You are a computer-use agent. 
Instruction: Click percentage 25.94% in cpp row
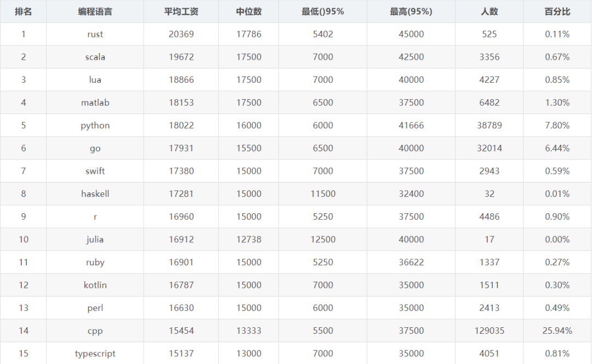click(x=557, y=331)
